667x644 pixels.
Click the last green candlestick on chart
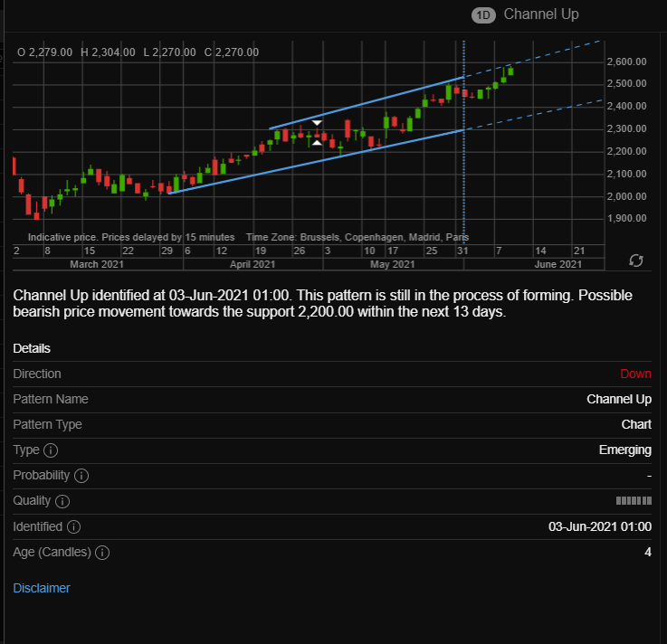tap(510, 71)
